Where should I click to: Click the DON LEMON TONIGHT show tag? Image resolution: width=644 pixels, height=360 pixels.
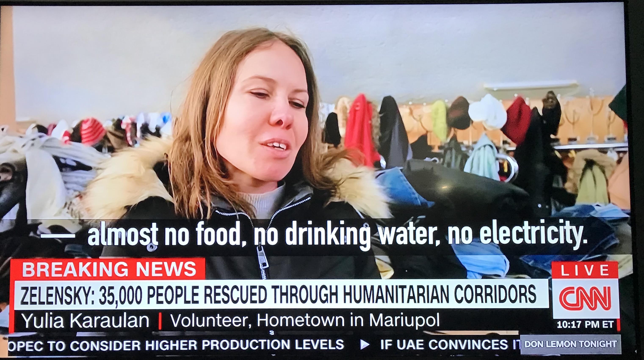coord(571,344)
